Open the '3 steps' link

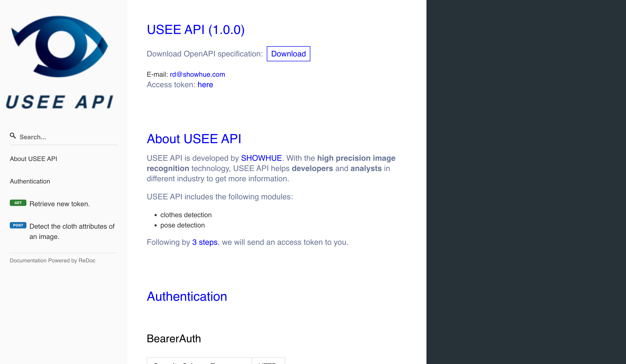pos(205,242)
